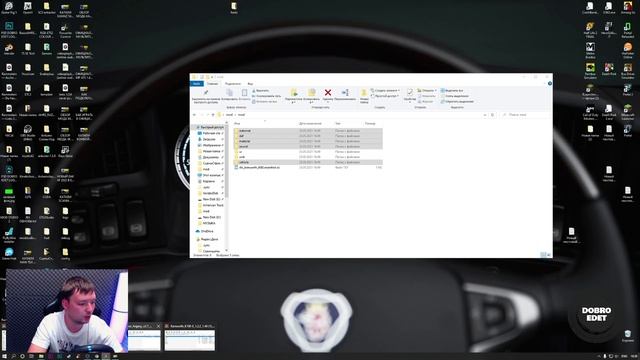
Task: Click the Explorer search box
Action: 526,115
